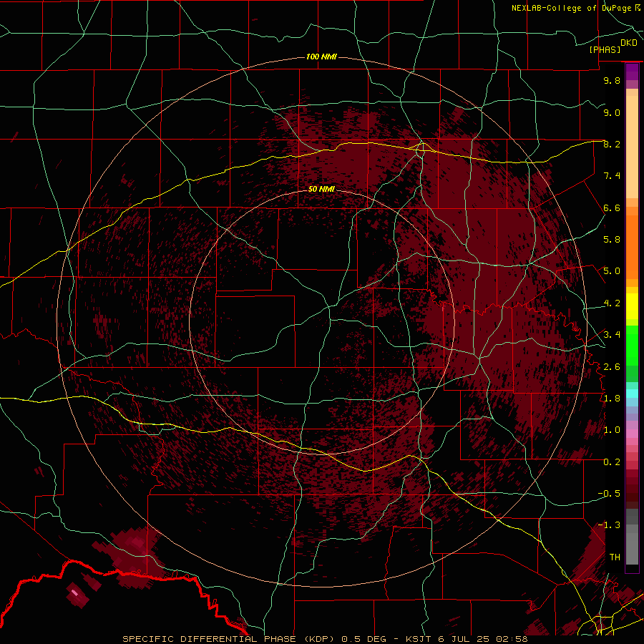Click the DKD label above the color scale
The height and width of the screenshot is (644, 644).
629,42
